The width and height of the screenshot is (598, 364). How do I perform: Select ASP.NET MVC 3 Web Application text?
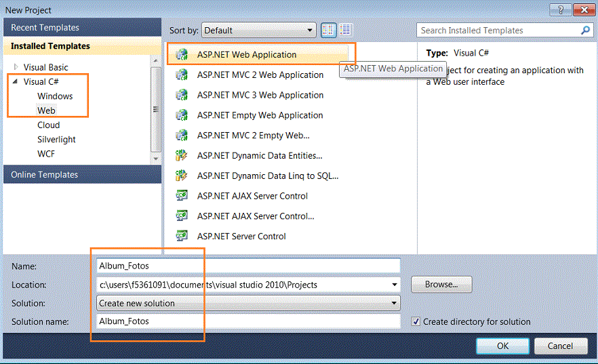coord(260,95)
